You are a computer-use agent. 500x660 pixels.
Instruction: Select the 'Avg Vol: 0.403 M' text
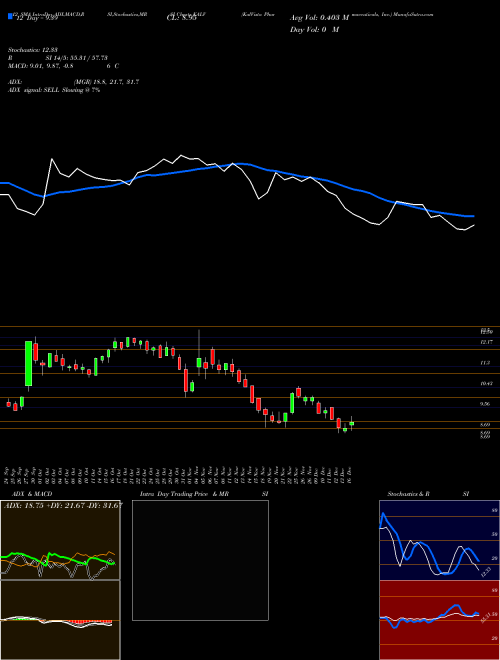pyautogui.click(x=319, y=18)
